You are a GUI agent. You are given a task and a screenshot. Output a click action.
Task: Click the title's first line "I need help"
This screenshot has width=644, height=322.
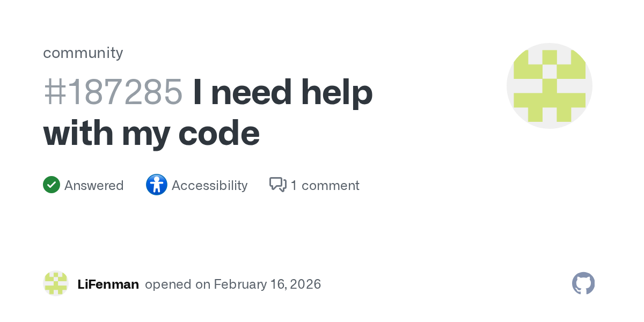point(282,92)
